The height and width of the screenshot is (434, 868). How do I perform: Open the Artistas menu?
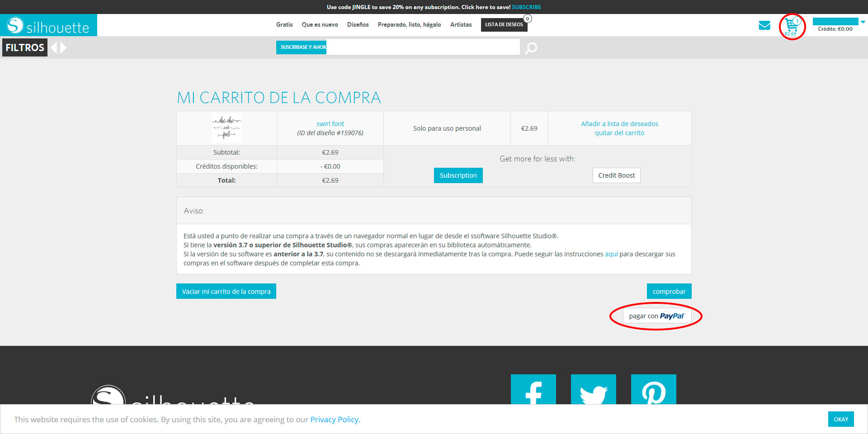(x=461, y=24)
